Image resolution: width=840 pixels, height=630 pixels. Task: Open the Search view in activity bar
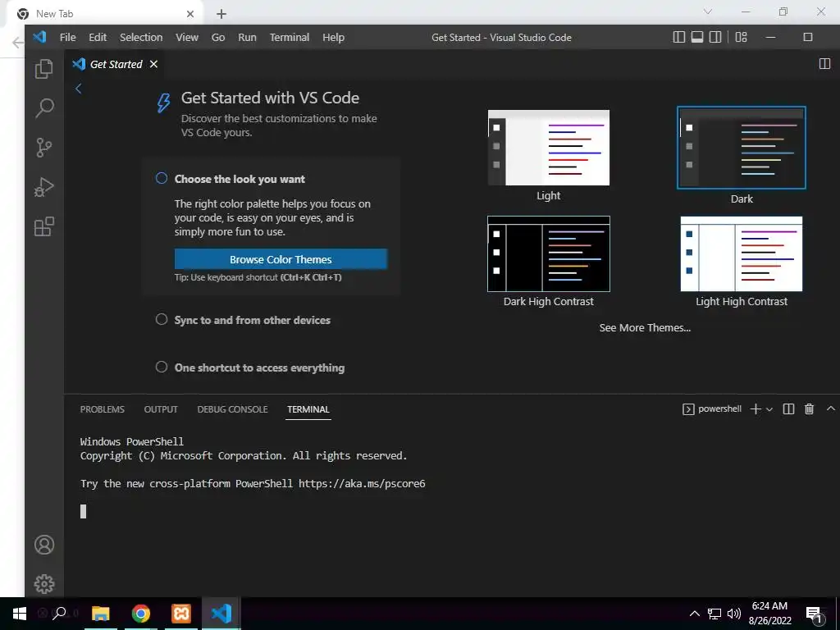click(x=44, y=107)
